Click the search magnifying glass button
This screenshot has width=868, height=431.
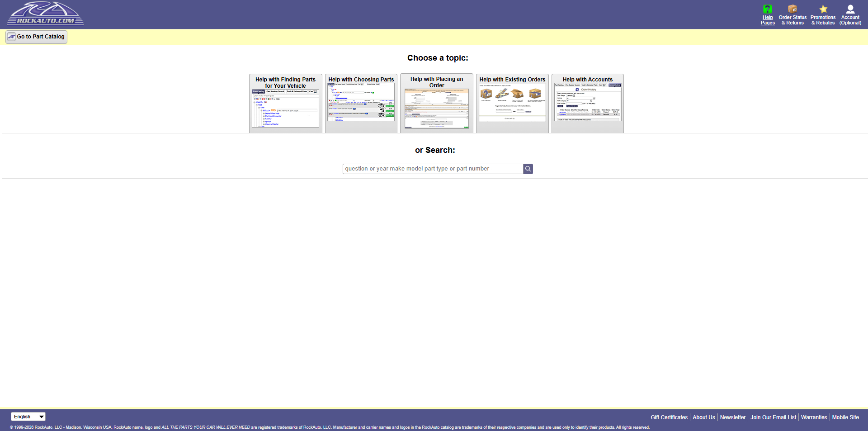(528, 169)
